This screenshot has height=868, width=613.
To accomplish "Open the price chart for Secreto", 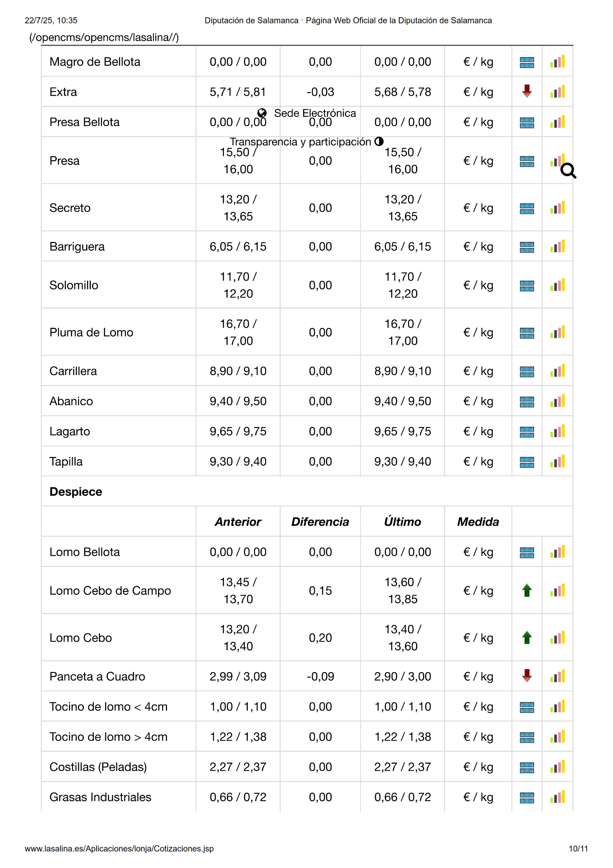I will [557, 208].
